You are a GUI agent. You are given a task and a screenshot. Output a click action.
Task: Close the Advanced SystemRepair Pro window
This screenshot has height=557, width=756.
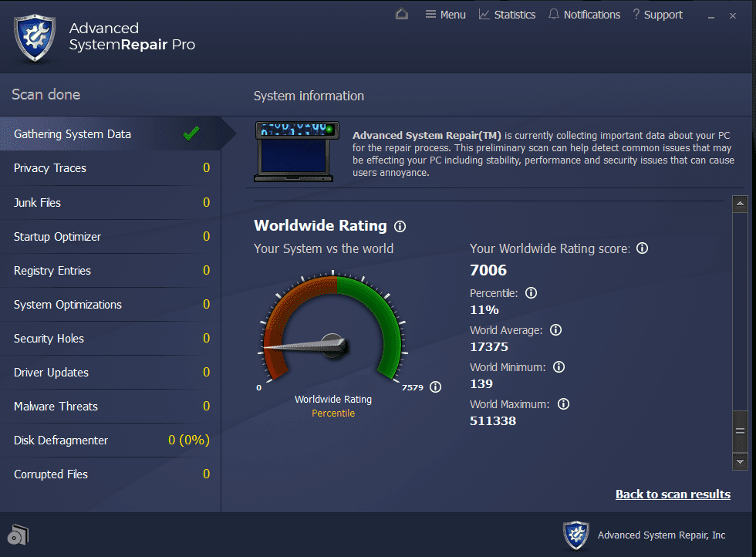point(733,16)
